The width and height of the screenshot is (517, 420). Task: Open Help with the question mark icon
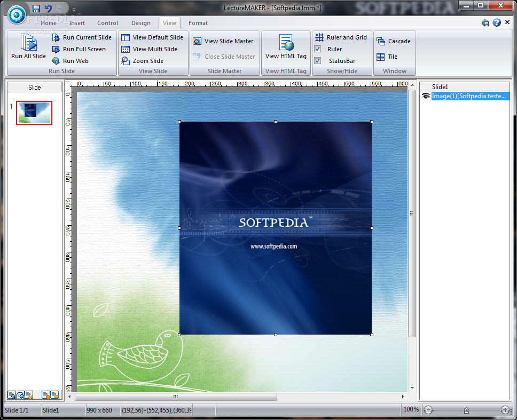pyautogui.click(x=497, y=22)
